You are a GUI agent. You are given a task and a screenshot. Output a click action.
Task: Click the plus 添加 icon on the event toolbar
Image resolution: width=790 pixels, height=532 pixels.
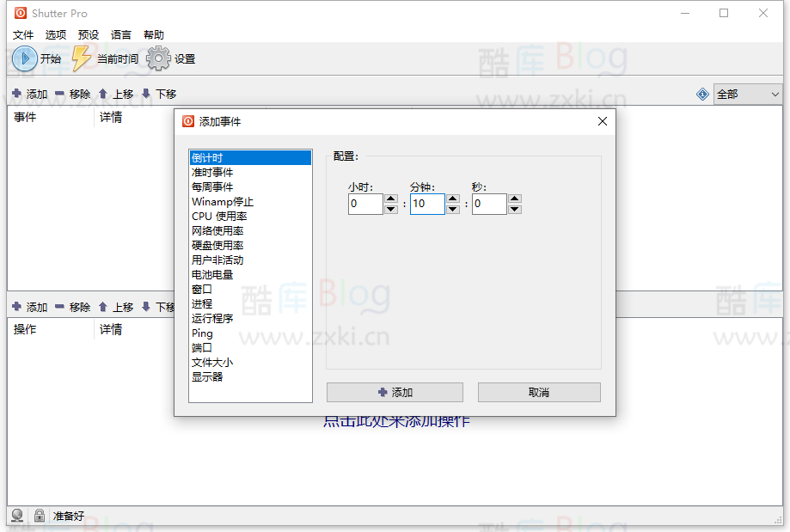coord(16,93)
